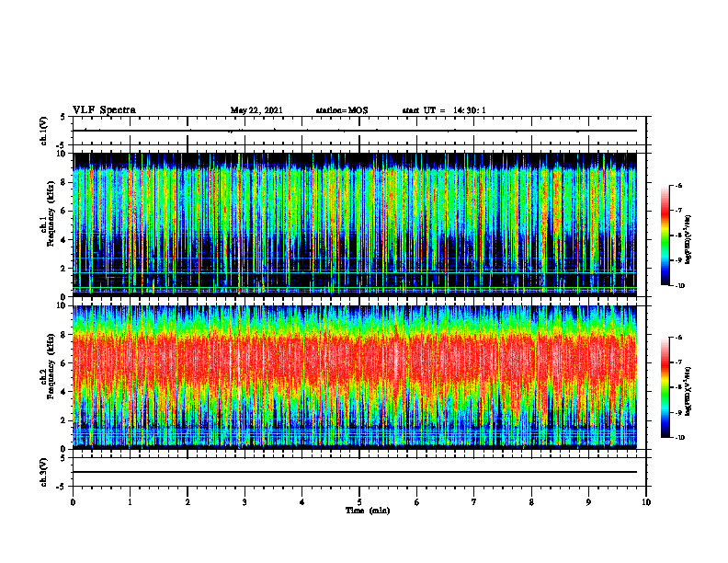Click the "Time (min)" axis label
This screenshot has width=728, height=563.
[x=368, y=511]
